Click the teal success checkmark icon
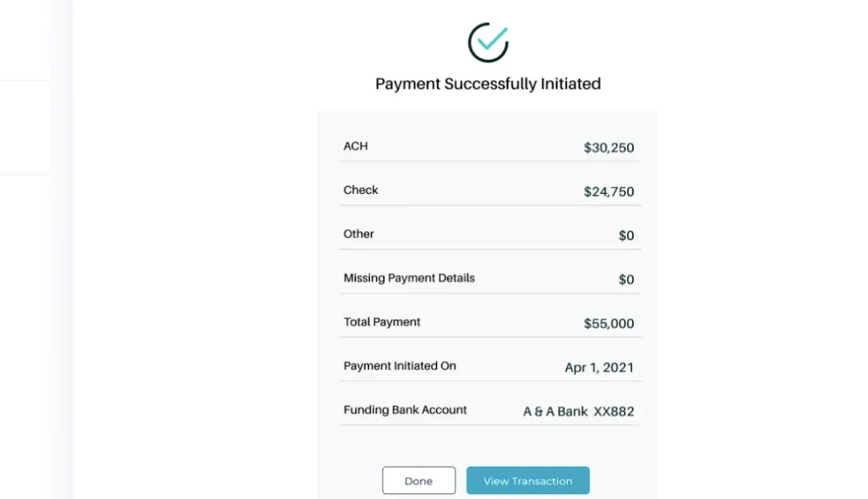868x499 pixels. (x=488, y=42)
